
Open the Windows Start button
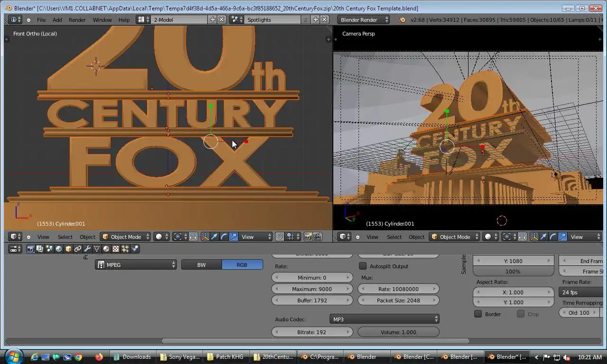[14, 356]
